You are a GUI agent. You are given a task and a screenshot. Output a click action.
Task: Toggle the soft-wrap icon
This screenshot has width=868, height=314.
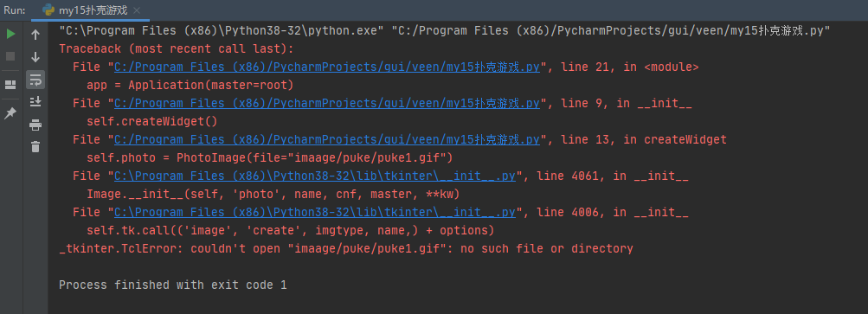point(35,80)
